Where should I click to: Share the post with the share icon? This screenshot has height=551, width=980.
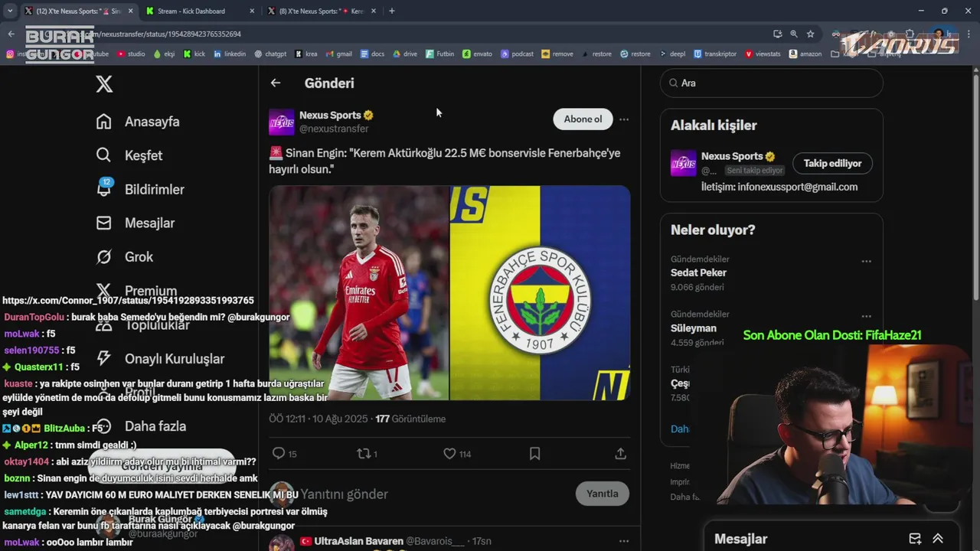(621, 454)
